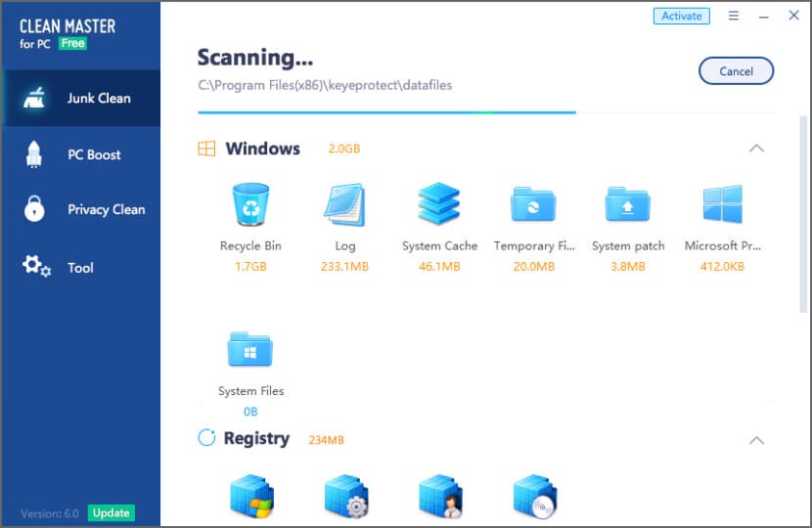Click the vertical scrollbar
This screenshot has width=812, height=528.
803,215
